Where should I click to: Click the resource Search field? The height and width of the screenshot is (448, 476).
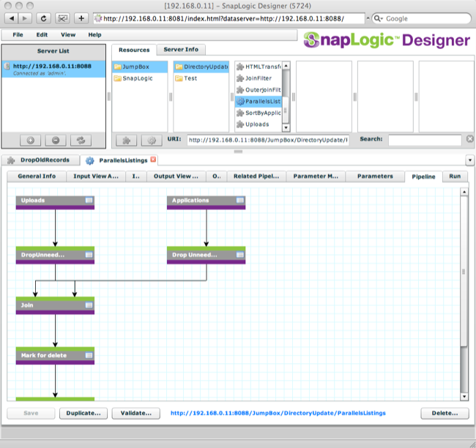coord(425,140)
